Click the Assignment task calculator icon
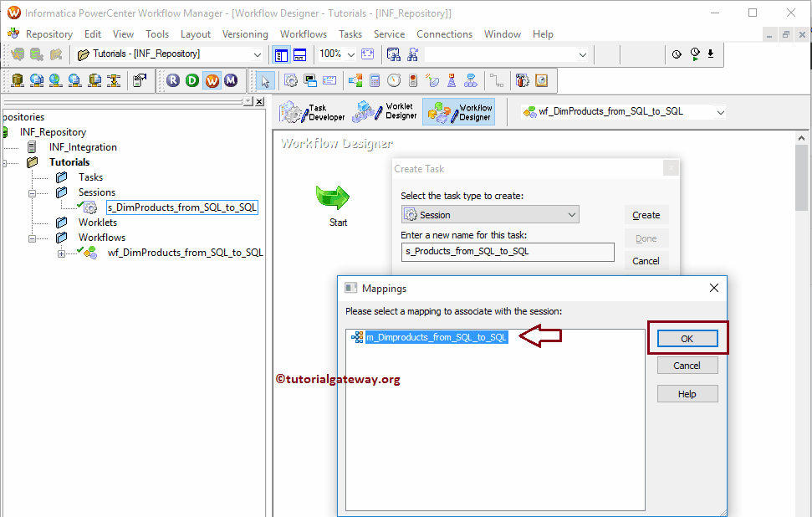The height and width of the screenshot is (517, 812). (x=375, y=81)
